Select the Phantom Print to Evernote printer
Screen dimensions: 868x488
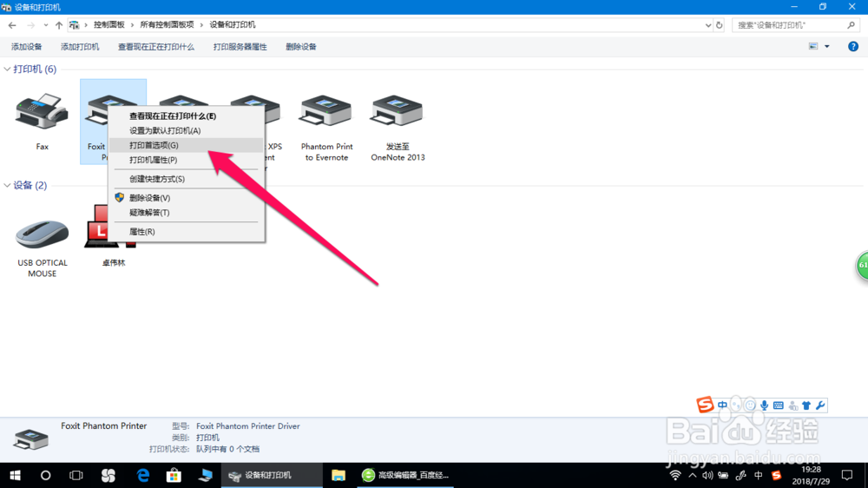tap(326, 112)
